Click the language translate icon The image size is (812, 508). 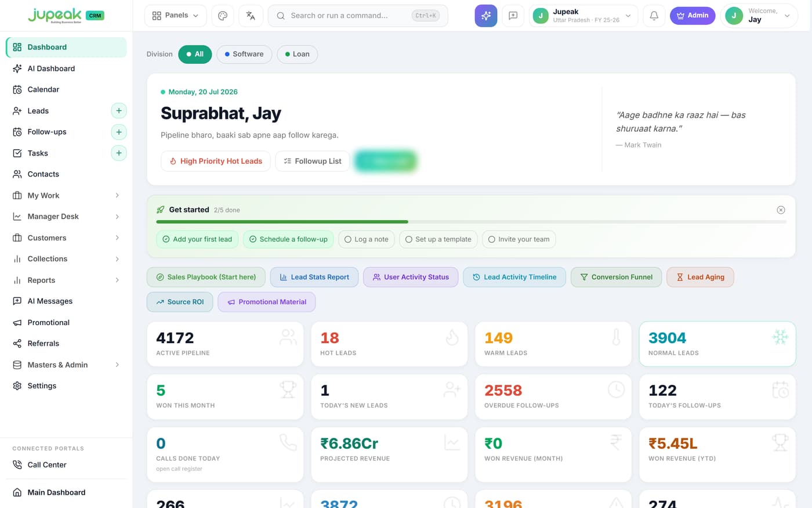[x=251, y=16]
